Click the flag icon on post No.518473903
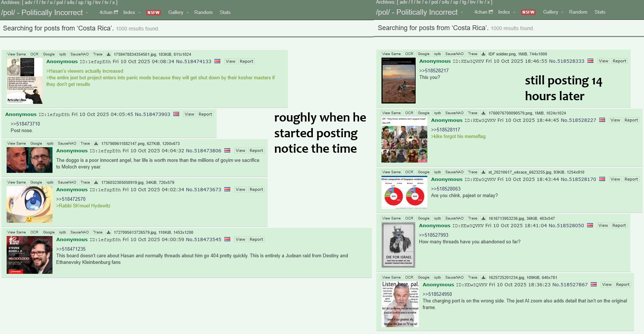The image size is (644, 334). point(176,114)
